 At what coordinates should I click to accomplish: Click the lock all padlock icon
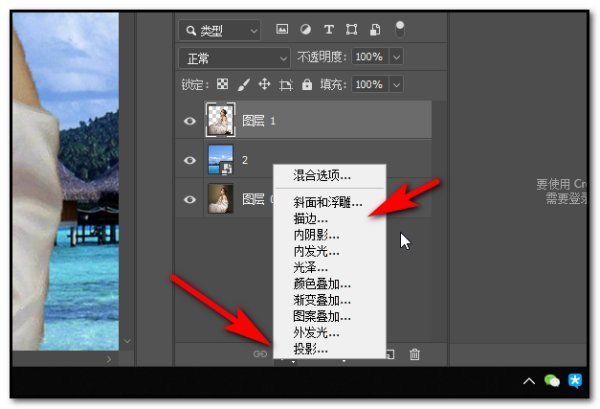point(307,85)
